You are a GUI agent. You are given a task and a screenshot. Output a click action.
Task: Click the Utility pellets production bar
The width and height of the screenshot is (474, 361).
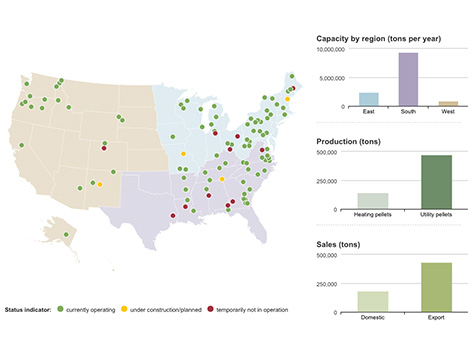436,182
